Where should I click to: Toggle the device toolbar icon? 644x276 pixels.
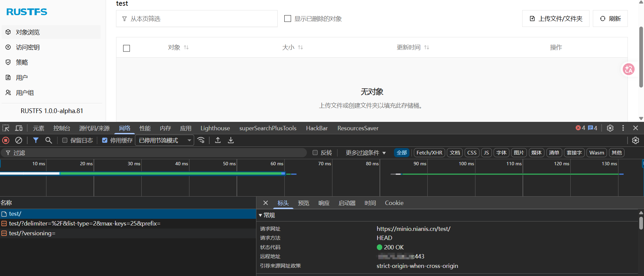(x=19, y=128)
